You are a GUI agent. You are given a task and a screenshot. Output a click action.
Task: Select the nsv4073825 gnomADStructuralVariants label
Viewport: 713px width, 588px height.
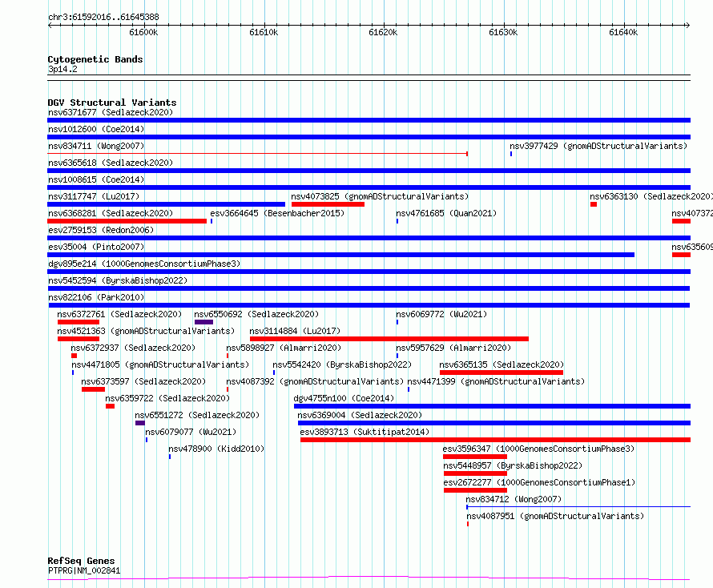pos(380,196)
